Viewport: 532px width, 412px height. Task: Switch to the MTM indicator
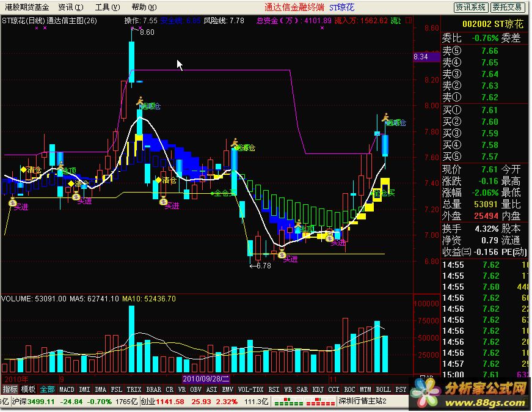pos(365,389)
